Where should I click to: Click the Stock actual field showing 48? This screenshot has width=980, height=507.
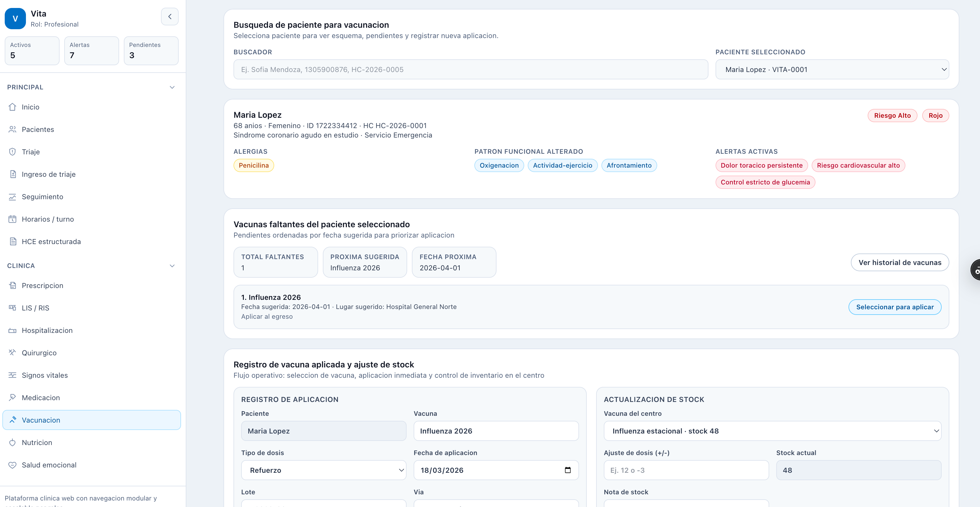859,470
